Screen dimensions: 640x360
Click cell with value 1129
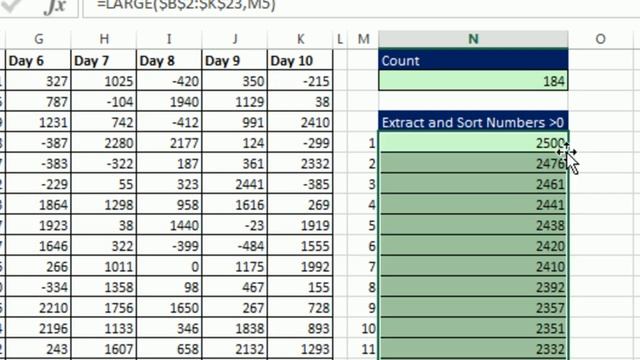[x=235, y=102]
